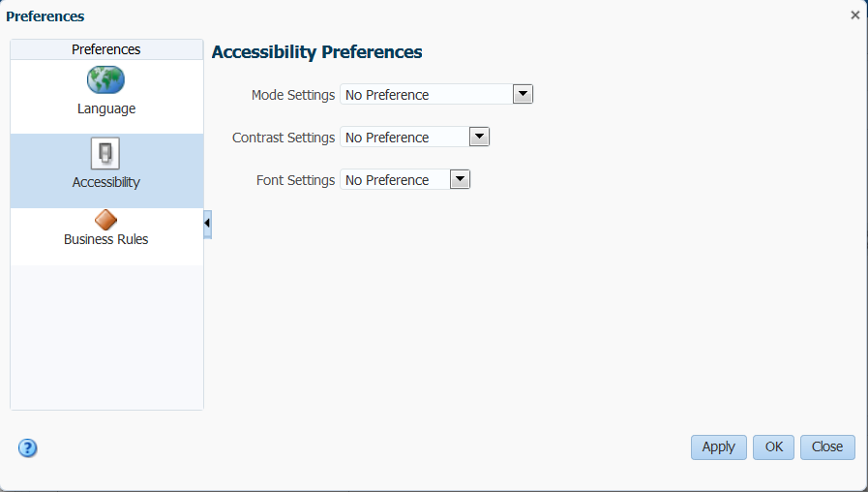Select the Accessibility switch icon

point(105,153)
